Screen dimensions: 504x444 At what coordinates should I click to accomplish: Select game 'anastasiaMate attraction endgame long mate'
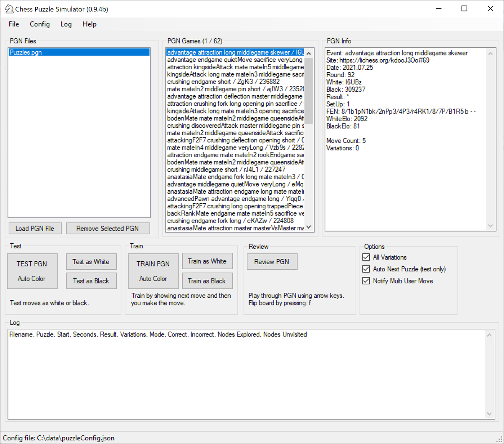point(235,192)
